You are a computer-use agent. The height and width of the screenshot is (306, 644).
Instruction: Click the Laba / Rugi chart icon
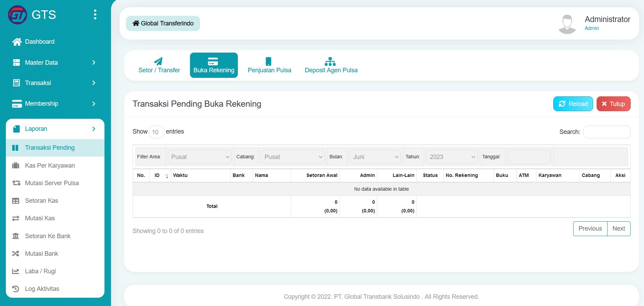[x=16, y=271]
